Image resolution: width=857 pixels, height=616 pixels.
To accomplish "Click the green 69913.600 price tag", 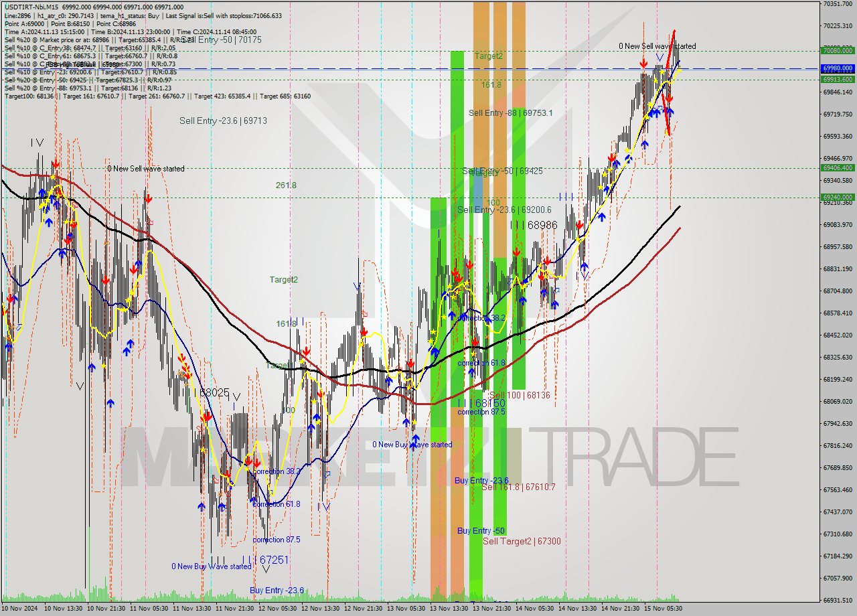I will click(x=838, y=79).
